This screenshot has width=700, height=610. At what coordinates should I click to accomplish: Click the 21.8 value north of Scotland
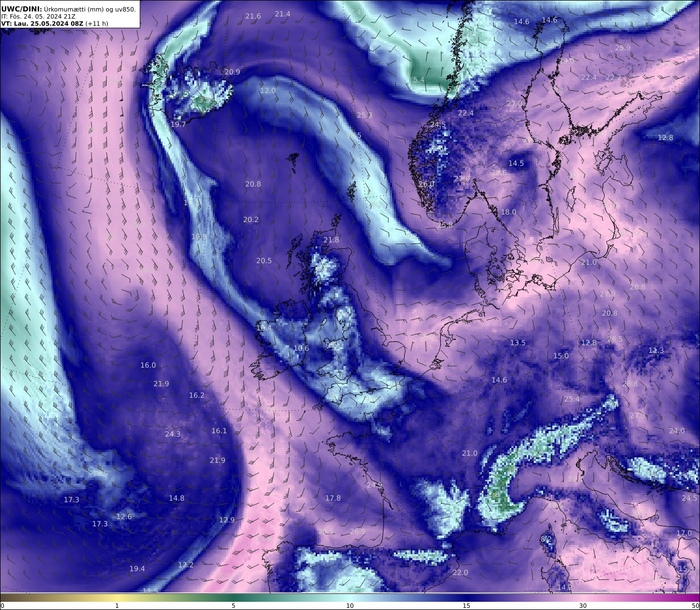pyautogui.click(x=331, y=240)
